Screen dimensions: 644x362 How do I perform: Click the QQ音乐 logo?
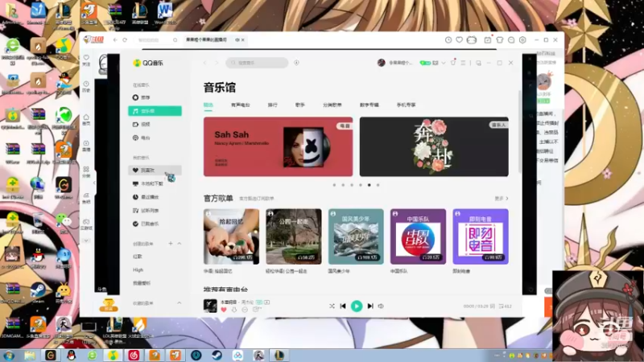pyautogui.click(x=148, y=63)
